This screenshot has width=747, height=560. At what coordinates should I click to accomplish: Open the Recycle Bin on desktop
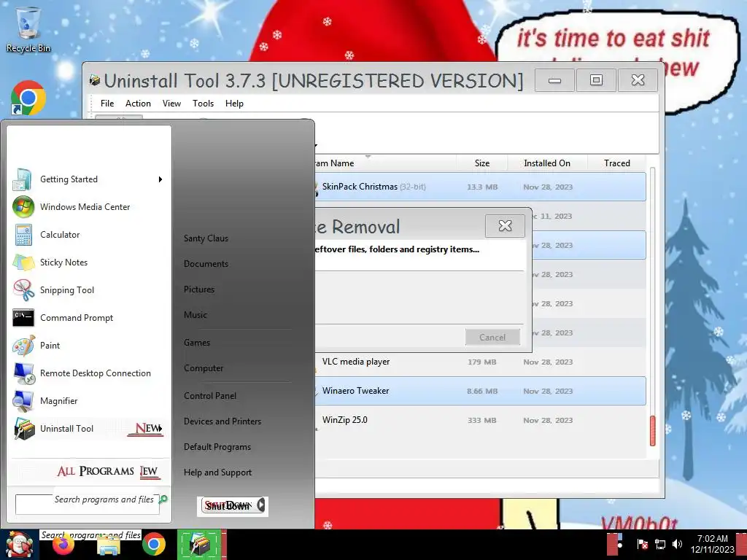tap(28, 29)
